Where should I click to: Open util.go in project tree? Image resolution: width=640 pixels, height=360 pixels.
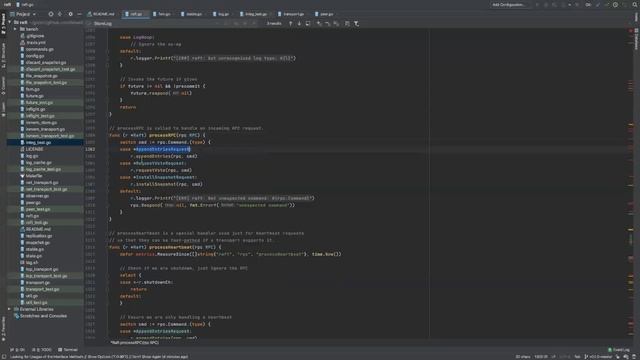click(29, 296)
